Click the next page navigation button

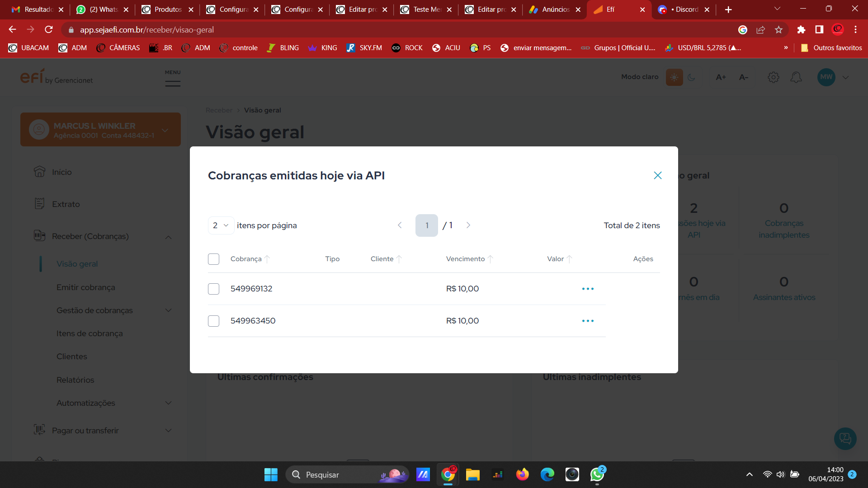point(468,225)
